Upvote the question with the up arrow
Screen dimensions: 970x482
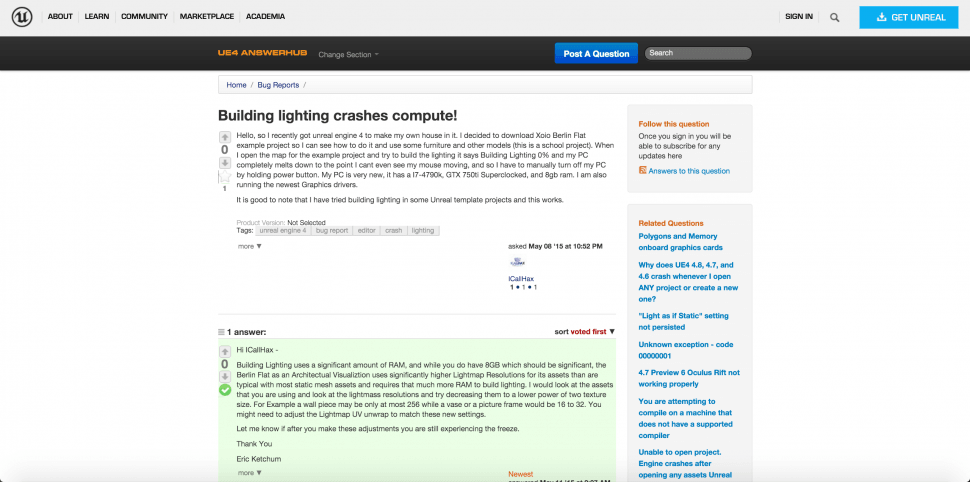(225, 137)
